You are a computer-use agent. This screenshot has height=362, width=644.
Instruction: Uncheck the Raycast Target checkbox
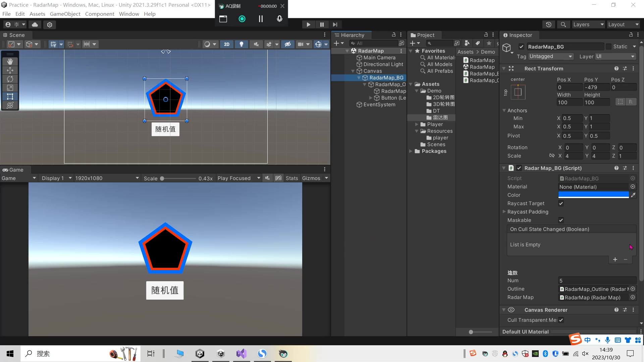click(x=561, y=203)
